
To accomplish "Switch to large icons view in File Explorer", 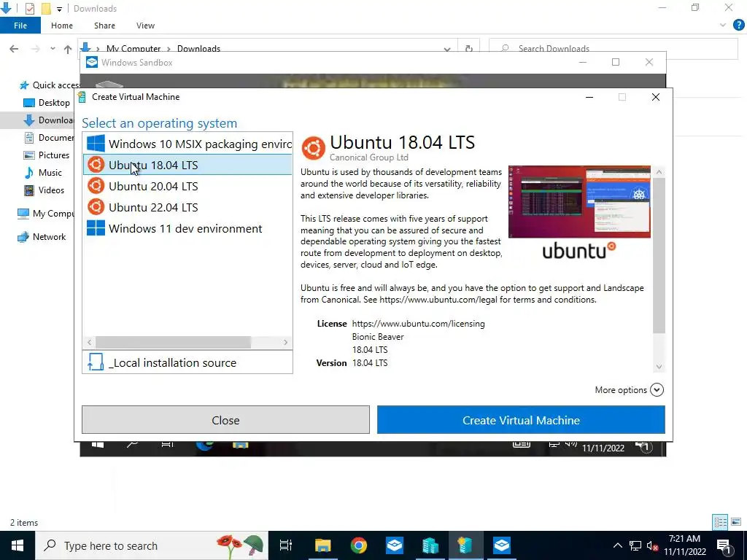I will pyautogui.click(x=736, y=522).
